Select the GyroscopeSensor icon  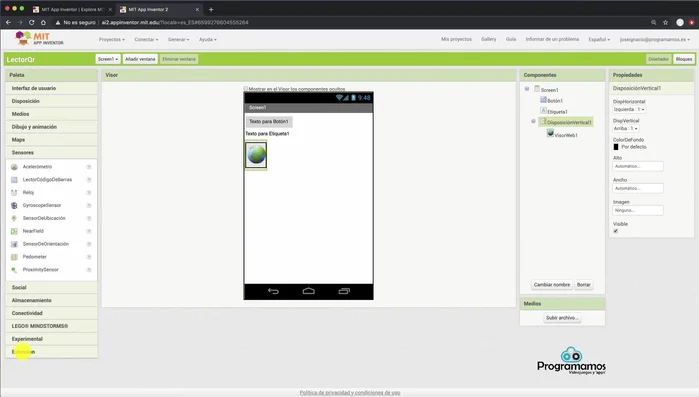click(x=14, y=205)
